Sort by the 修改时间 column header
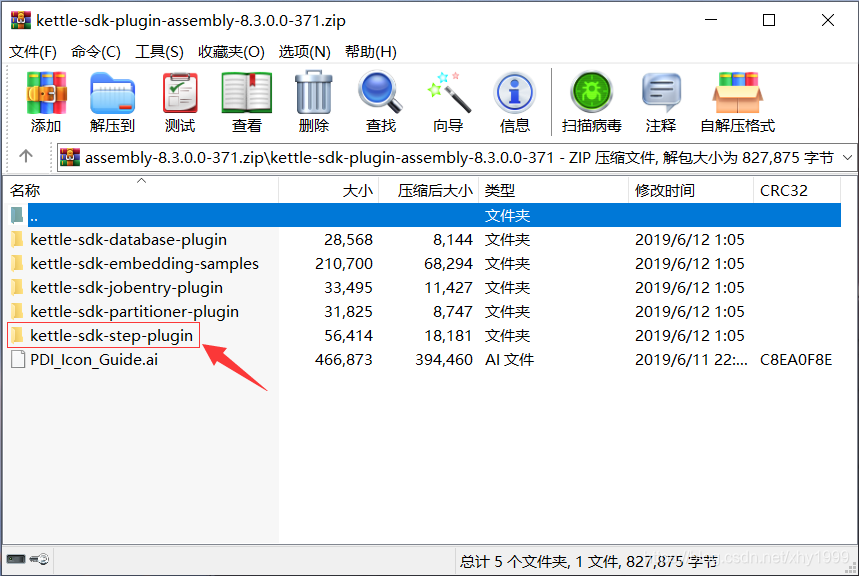Viewport: 859px width, 576px height. [691, 190]
